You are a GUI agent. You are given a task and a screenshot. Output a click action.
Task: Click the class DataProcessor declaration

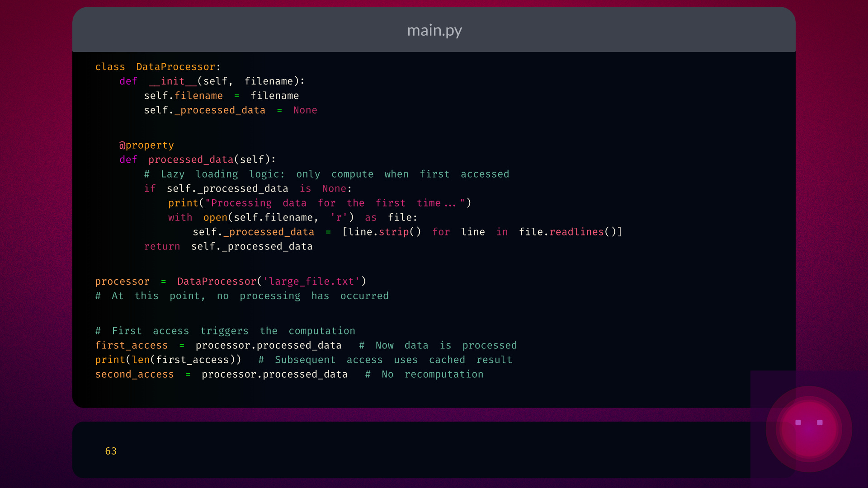[158, 67]
